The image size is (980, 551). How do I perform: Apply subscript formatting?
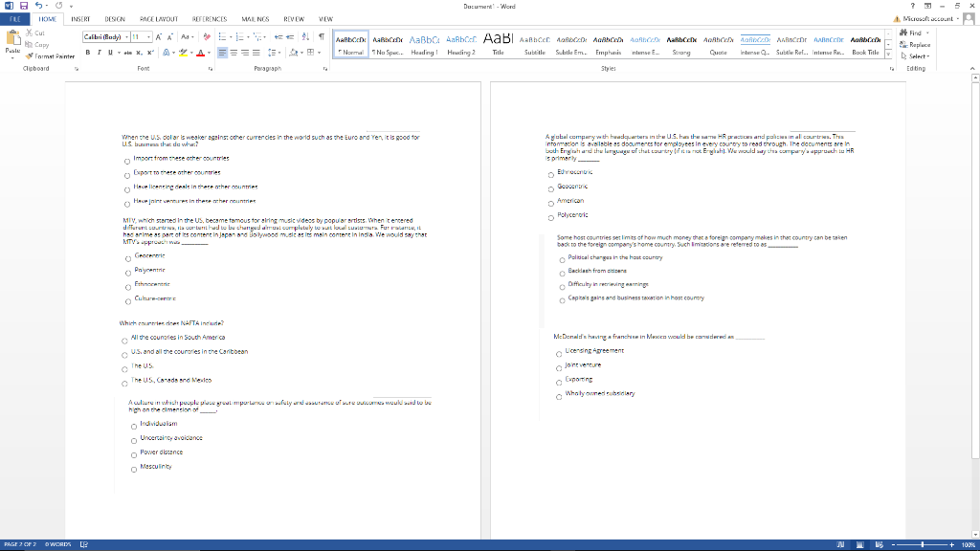[x=139, y=53]
